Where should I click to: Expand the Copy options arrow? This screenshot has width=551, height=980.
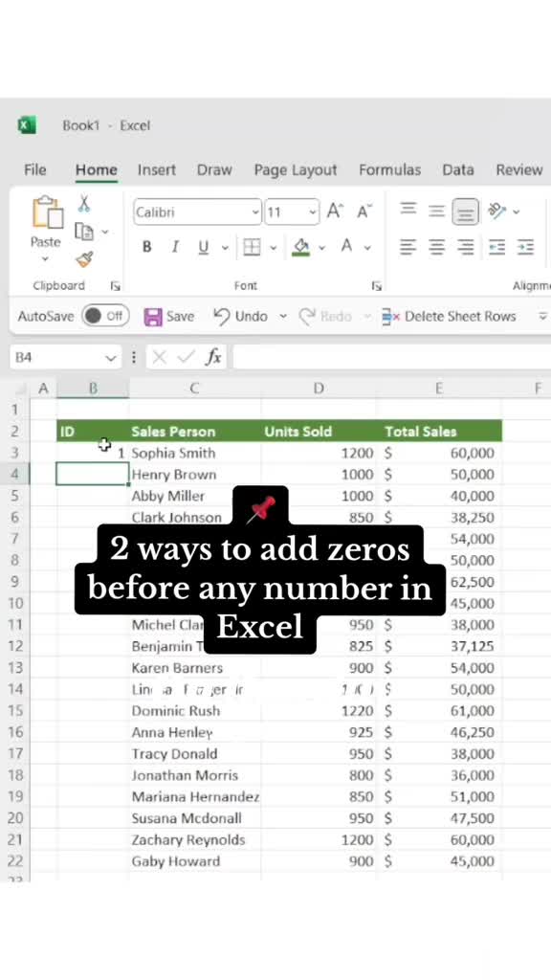tap(105, 232)
